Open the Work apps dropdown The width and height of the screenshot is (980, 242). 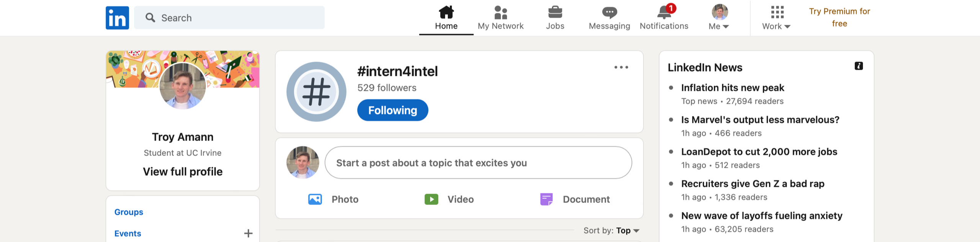click(x=776, y=18)
